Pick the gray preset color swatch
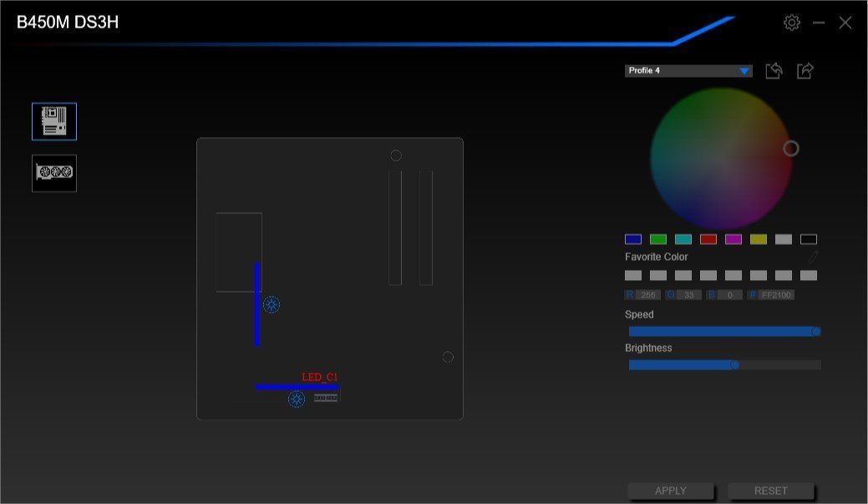This screenshot has width=868, height=504. pos(784,239)
